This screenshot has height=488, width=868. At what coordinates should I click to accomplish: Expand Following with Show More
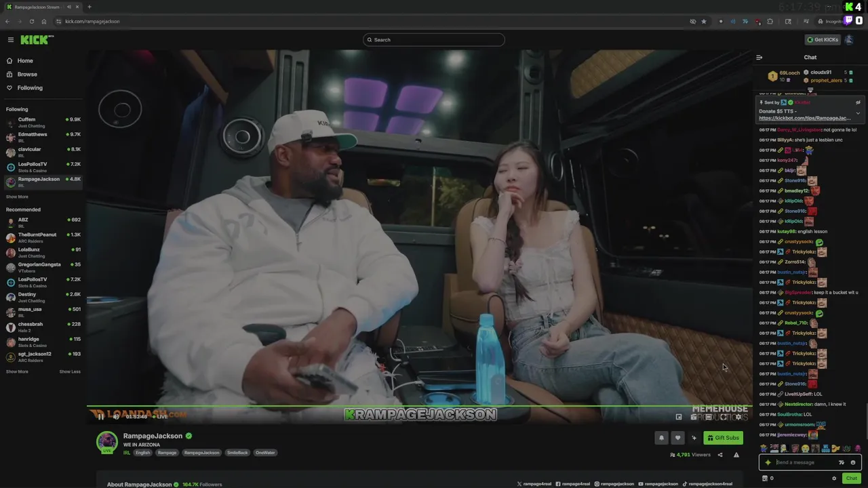click(17, 197)
